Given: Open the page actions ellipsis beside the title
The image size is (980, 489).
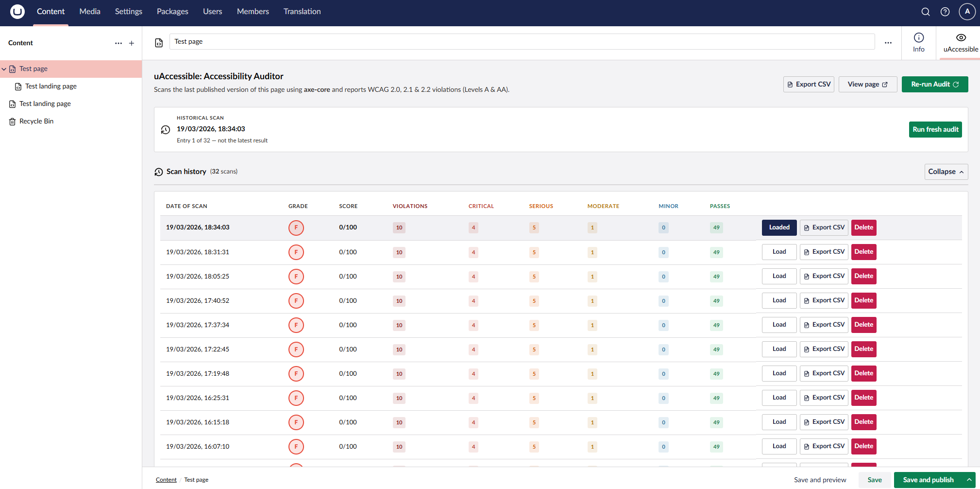Looking at the screenshot, I should 888,43.
